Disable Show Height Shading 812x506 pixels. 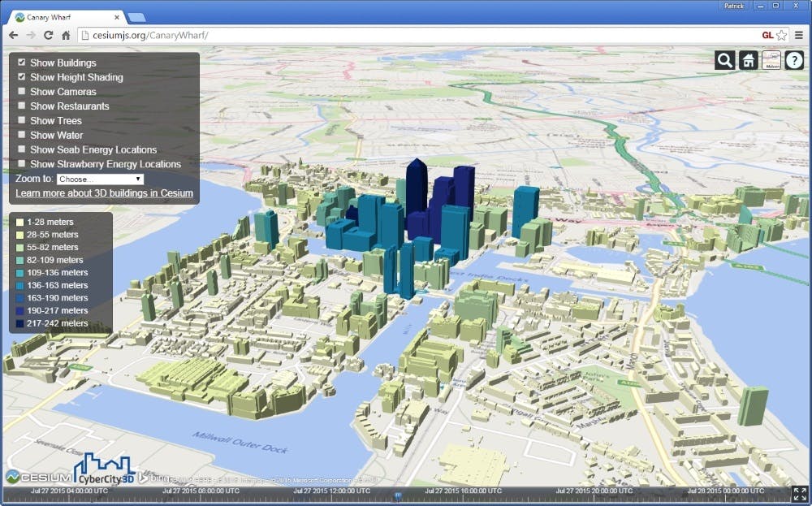pyautogui.click(x=21, y=77)
